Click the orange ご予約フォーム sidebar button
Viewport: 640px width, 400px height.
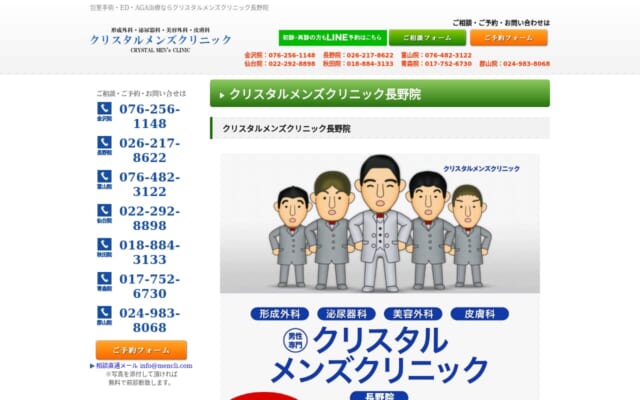pos(141,350)
